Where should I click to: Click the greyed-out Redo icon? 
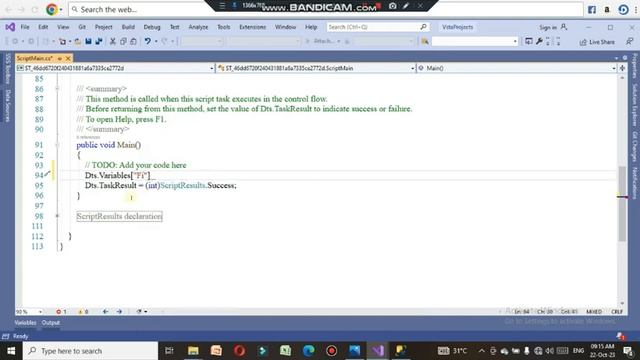(164, 41)
